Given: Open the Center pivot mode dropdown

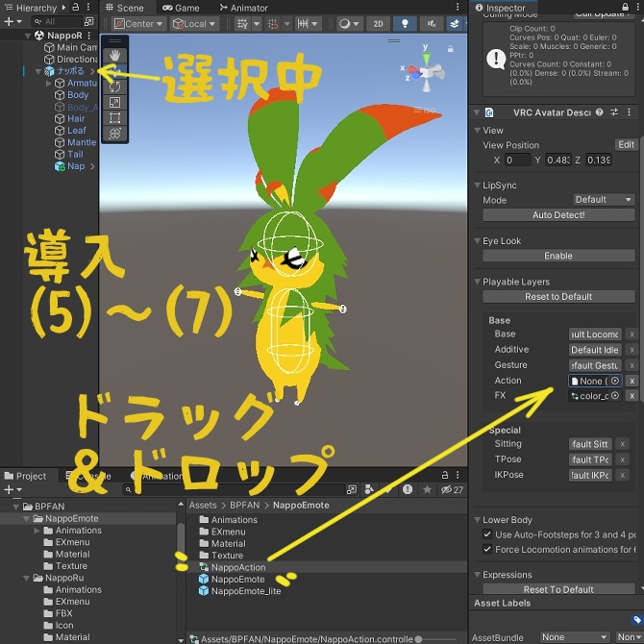Looking at the screenshot, I should pos(138,24).
